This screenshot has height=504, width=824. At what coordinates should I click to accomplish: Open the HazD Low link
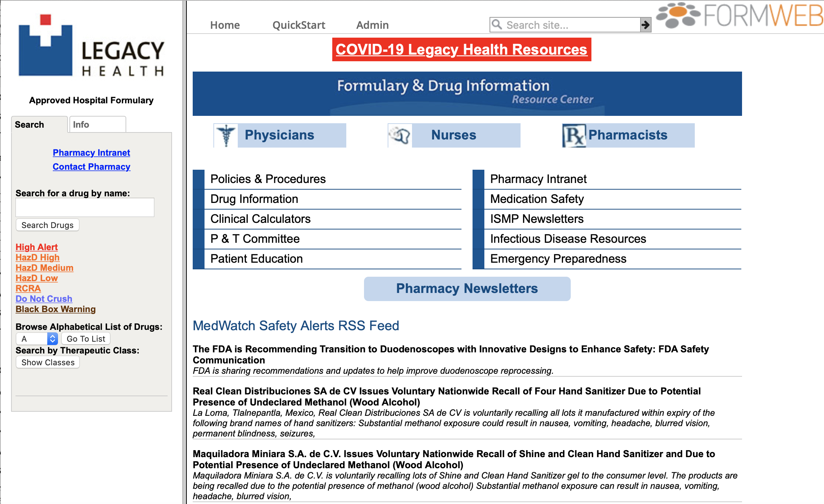[x=37, y=278]
